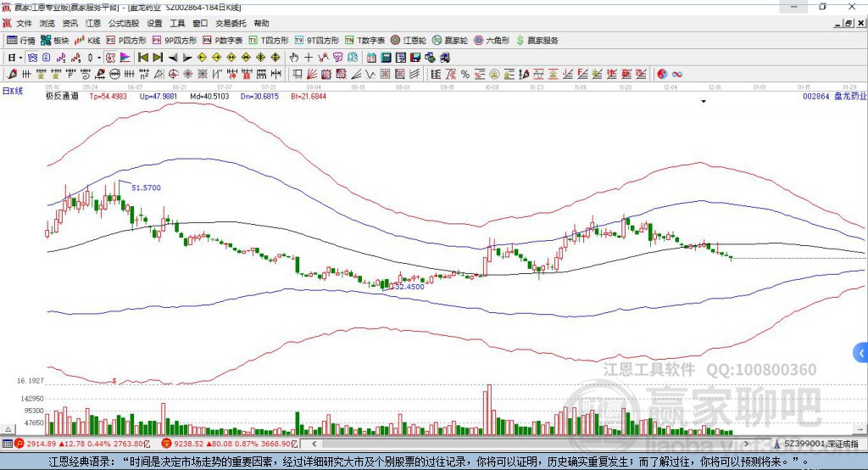
Task: Click the 深 Shenzhen index status icon
Action: 167,444
